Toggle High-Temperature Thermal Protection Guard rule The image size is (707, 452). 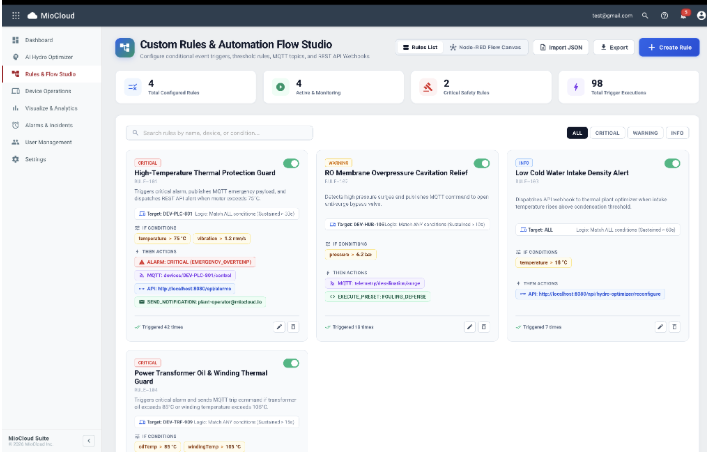coord(291,163)
